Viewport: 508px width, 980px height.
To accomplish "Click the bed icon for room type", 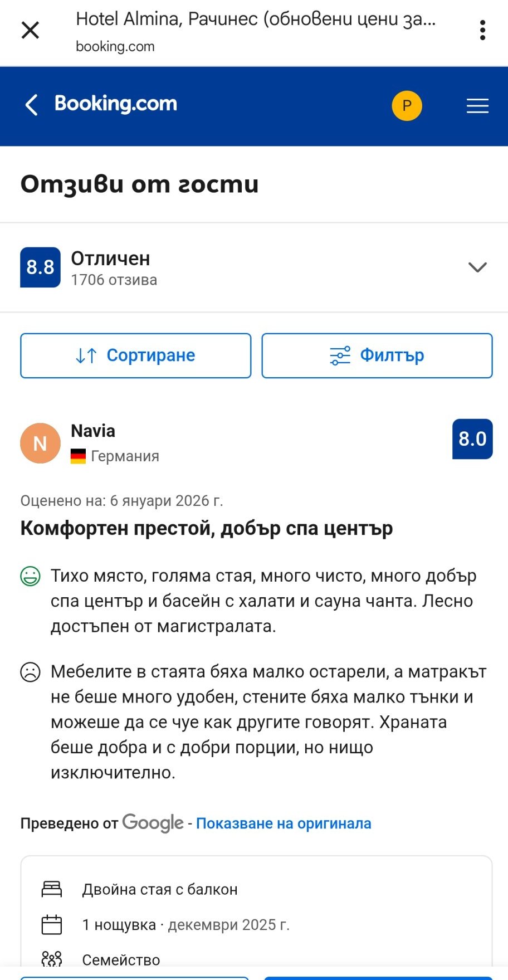I will (52, 889).
